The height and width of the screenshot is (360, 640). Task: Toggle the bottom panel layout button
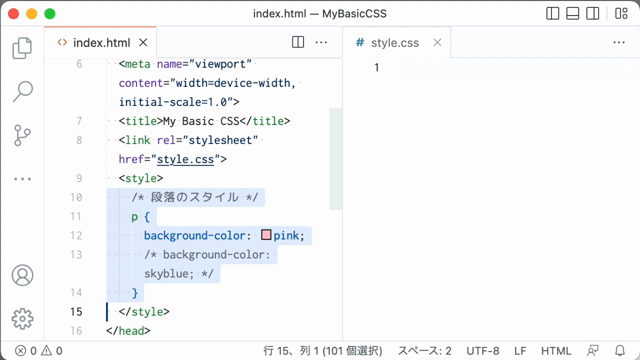point(573,13)
